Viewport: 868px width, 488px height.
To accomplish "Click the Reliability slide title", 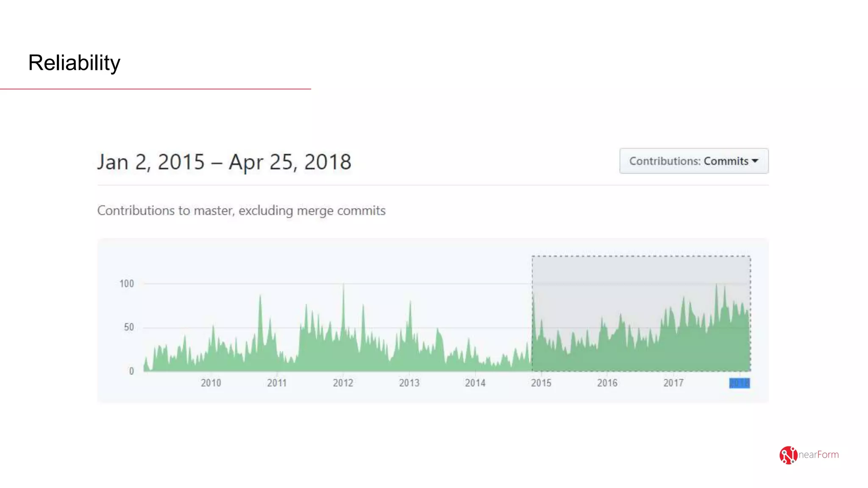I will [74, 63].
